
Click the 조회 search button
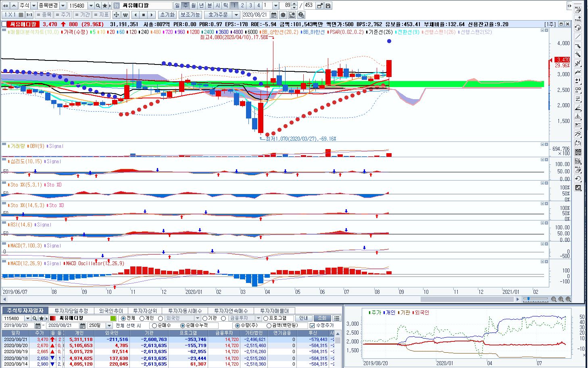[x=322, y=318]
